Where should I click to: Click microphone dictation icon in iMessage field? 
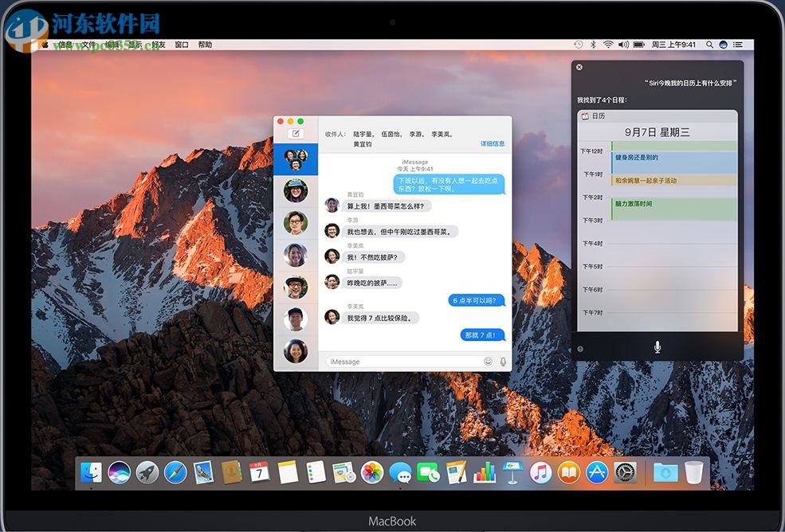(503, 362)
